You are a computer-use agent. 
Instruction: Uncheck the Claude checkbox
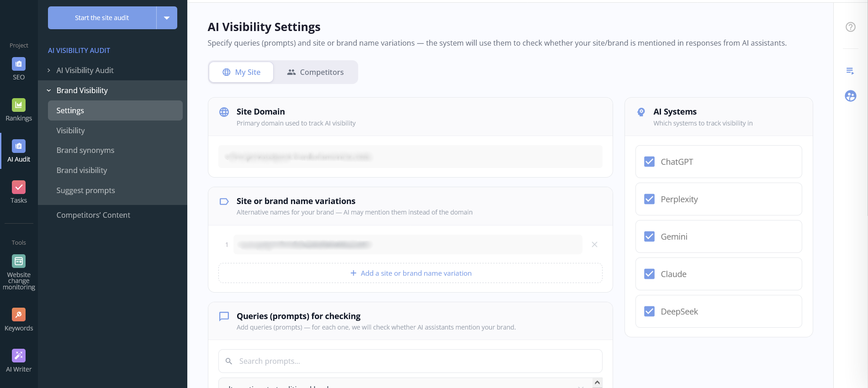click(649, 274)
